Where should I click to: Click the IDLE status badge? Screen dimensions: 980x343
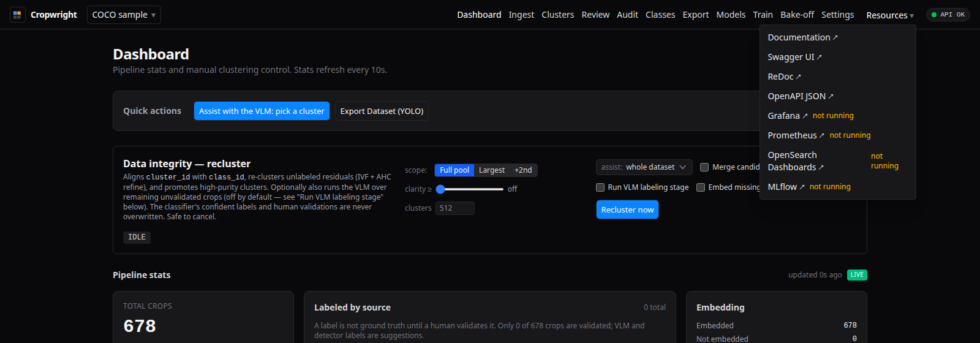pos(137,237)
